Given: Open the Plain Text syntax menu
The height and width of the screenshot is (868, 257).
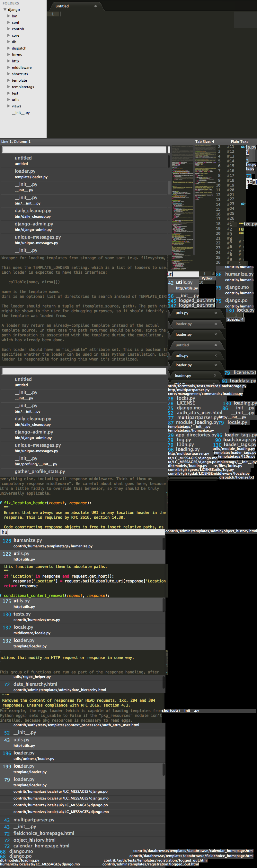Looking at the screenshot, I should click(x=239, y=142).
